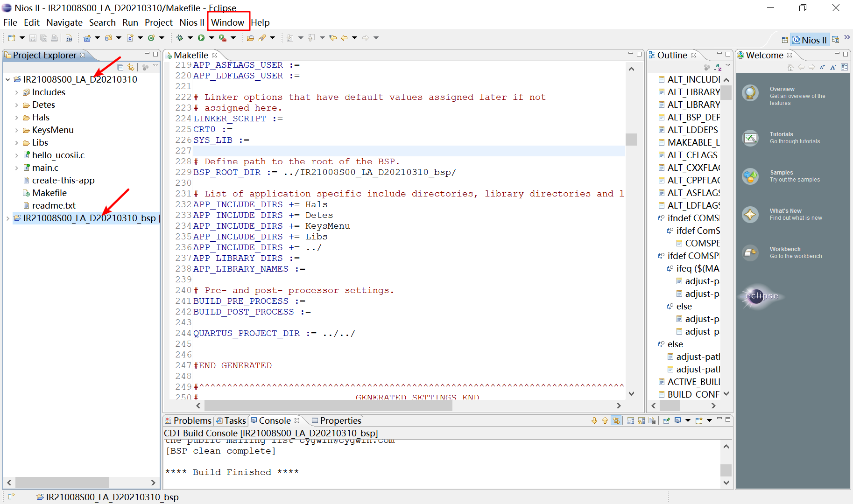Viewport: 853px width, 504px height.
Task: Toggle Link with Editor in Project Explorer
Action: (x=131, y=67)
